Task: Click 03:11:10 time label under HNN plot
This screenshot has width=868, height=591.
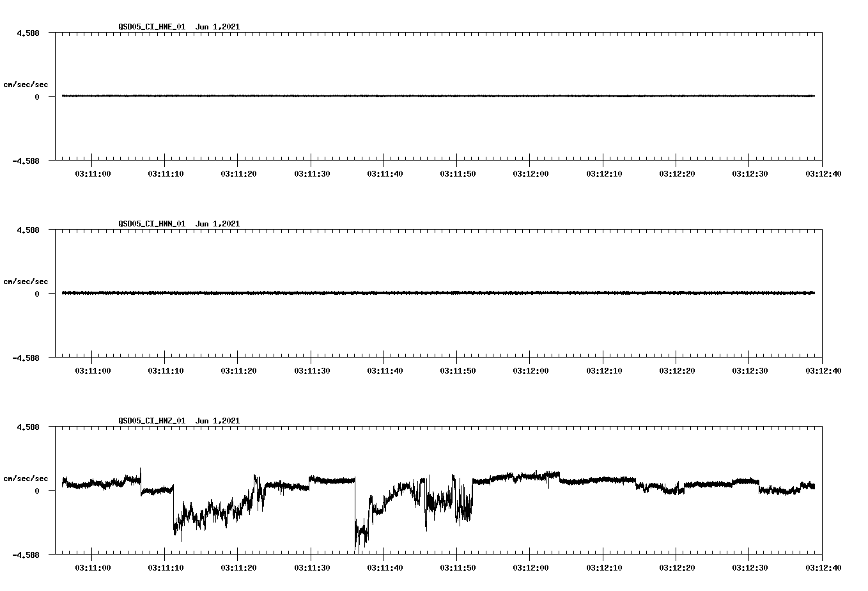Action: (x=166, y=370)
